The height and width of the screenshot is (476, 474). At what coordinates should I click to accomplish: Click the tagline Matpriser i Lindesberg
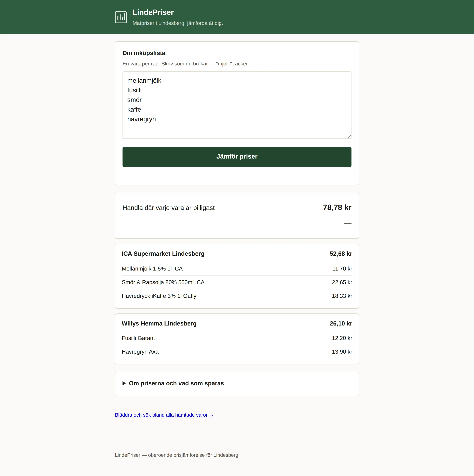178,23
